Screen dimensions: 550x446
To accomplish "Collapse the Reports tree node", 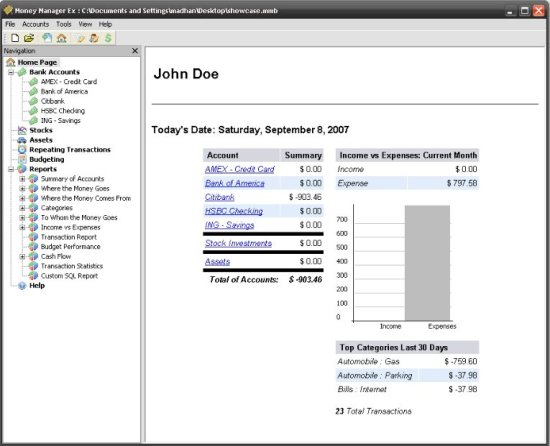I will tap(11, 169).
